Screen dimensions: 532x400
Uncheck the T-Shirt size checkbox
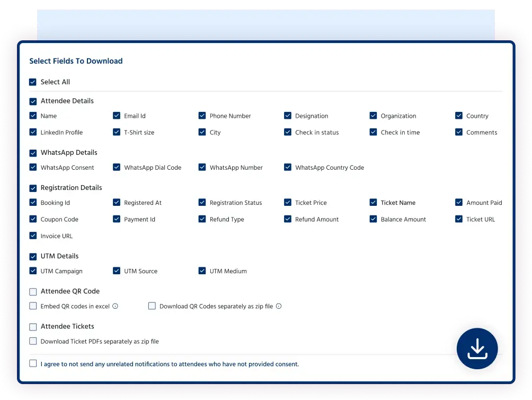117,132
